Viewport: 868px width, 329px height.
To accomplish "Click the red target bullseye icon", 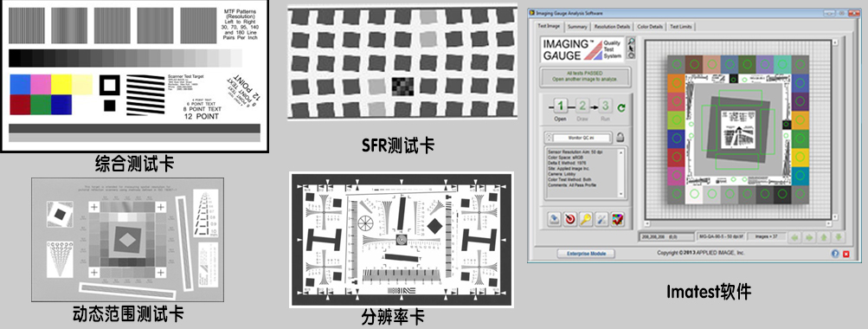I will (x=570, y=219).
